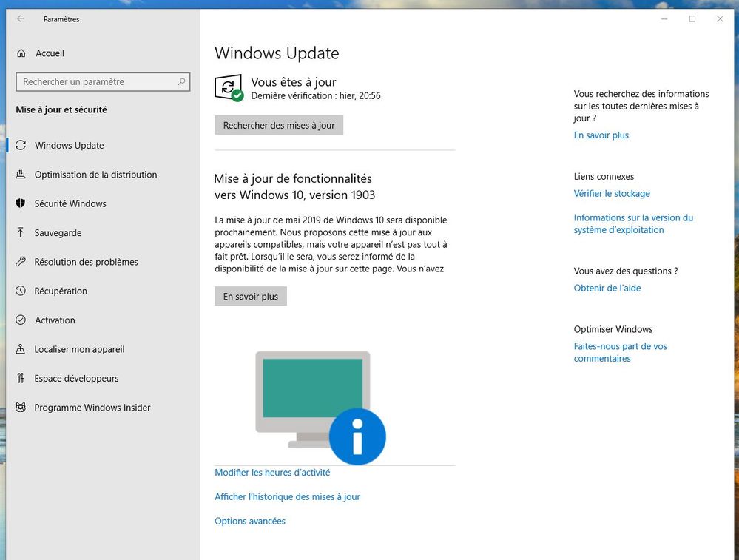Open Afficher l'historique des mises à jour
Image resolution: width=739 pixels, height=560 pixels.
pos(287,497)
